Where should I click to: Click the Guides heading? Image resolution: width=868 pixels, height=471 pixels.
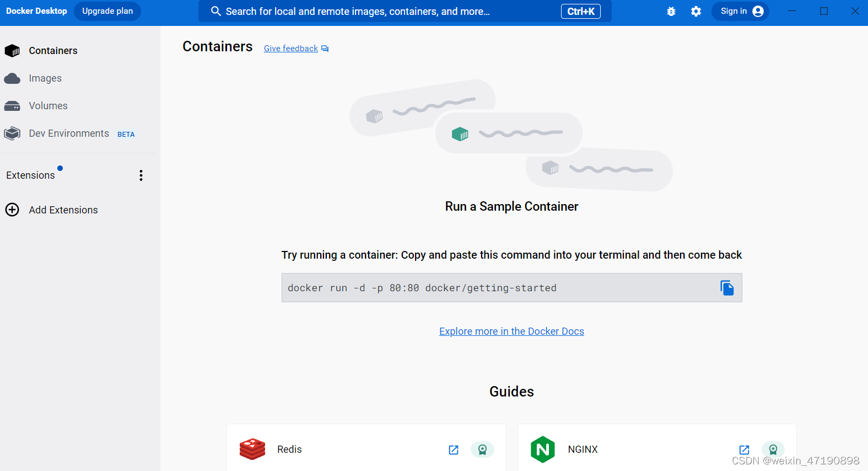(511, 392)
